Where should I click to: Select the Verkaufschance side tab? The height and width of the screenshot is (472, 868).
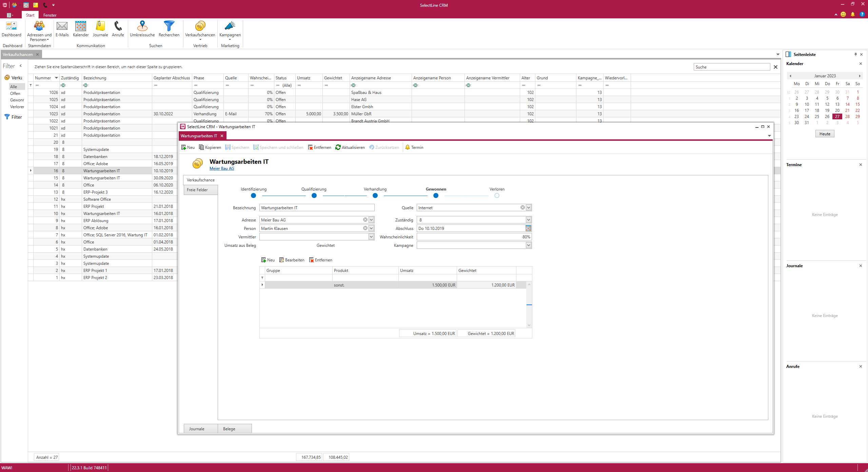[200, 180]
